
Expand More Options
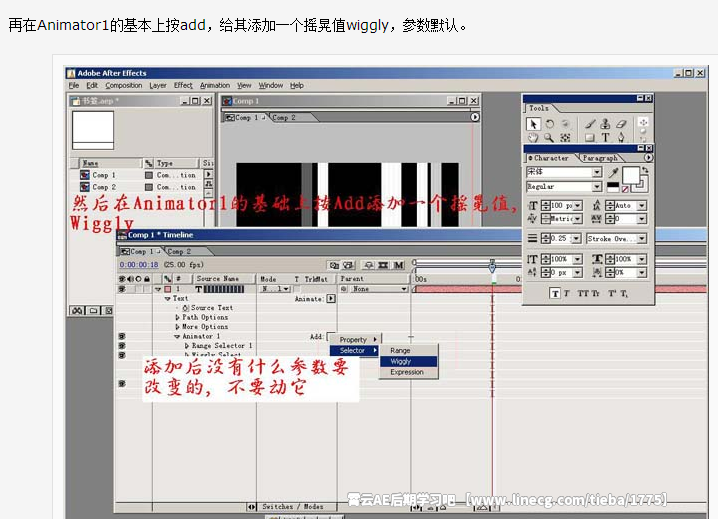[x=177, y=327]
